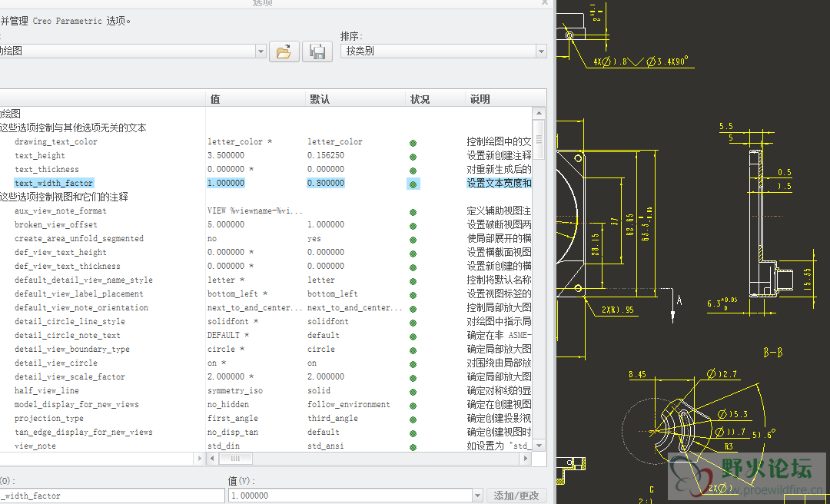This screenshot has width=830, height=504.
Task: Click the open configuration file folder icon
Action: coord(284,51)
